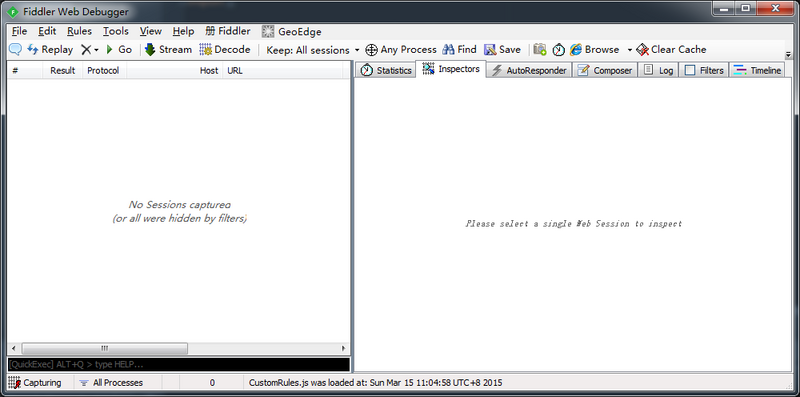The width and height of the screenshot is (800, 397).
Task: Click the Host column header
Action: [x=174, y=70]
